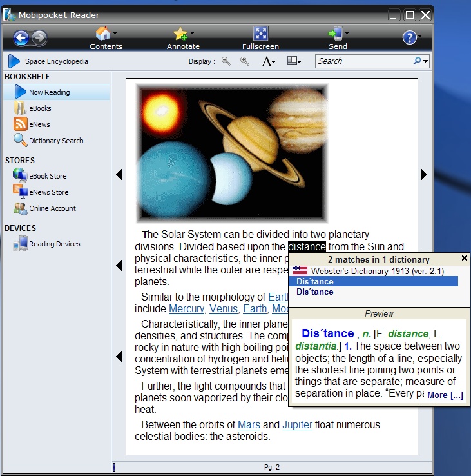The image size is (471, 476).
Task: Click the eNews RSS icon
Action: point(21,124)
